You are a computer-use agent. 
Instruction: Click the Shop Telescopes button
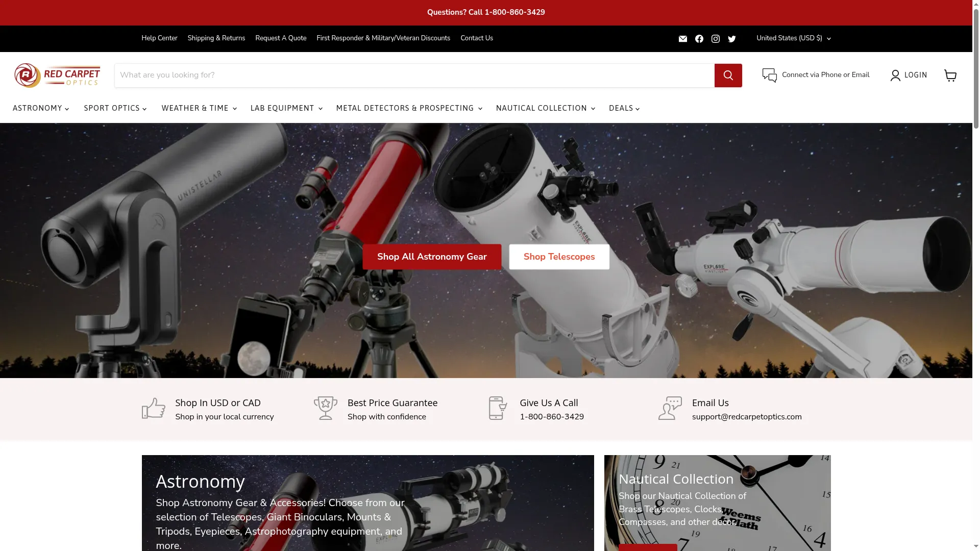click(559, 257)
